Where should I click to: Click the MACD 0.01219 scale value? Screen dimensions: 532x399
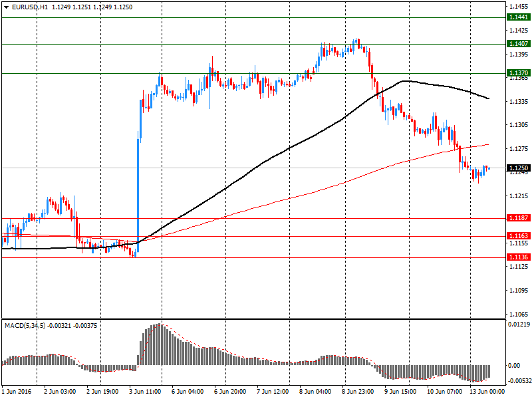(x=519, y=325)
